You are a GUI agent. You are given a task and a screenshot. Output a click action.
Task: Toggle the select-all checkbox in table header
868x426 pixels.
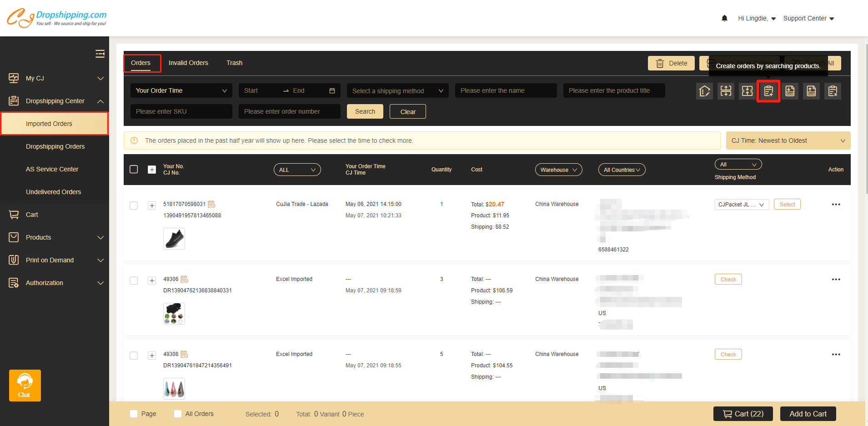pos(134,169)
